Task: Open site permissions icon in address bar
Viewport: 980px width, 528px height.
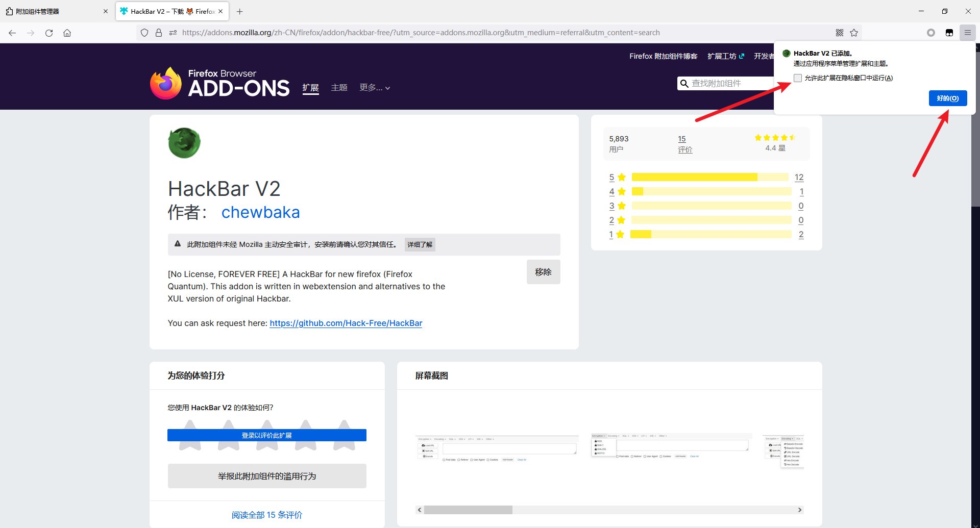Action: pyautogui.click(x=173, y=33)
